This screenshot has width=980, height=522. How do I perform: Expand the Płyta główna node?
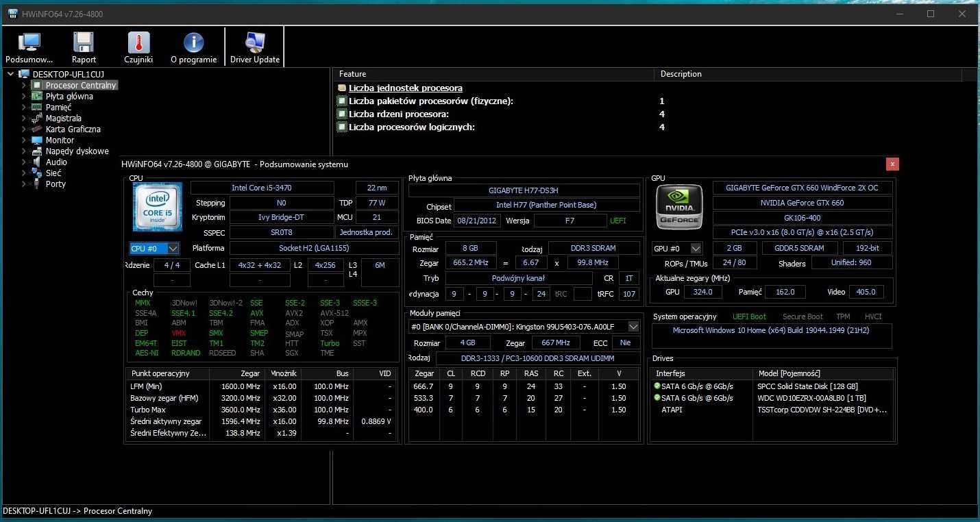(24, 97)
